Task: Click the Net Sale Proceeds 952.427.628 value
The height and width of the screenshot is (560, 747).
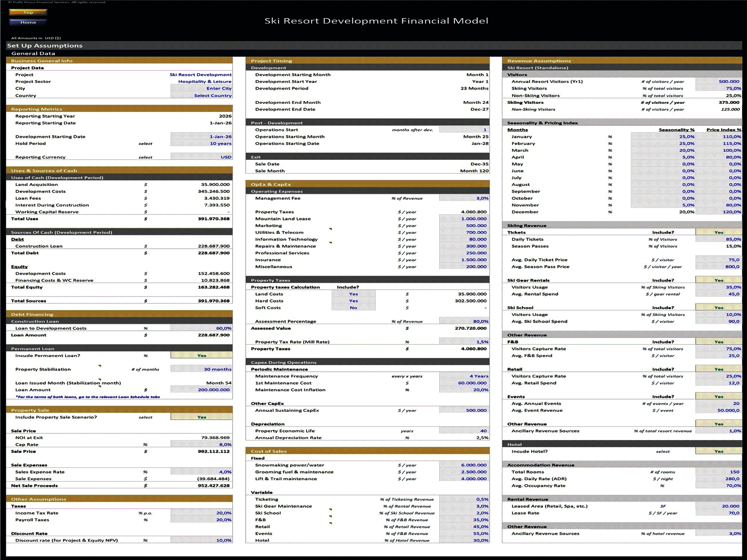Action: tap(214, 486)
